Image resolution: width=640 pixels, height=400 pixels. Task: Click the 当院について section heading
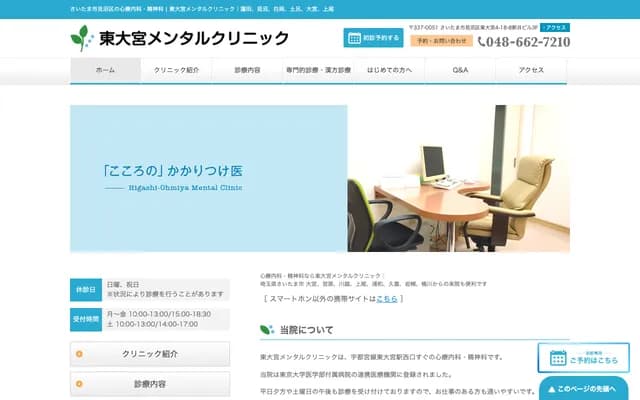(x=307, y=330)
